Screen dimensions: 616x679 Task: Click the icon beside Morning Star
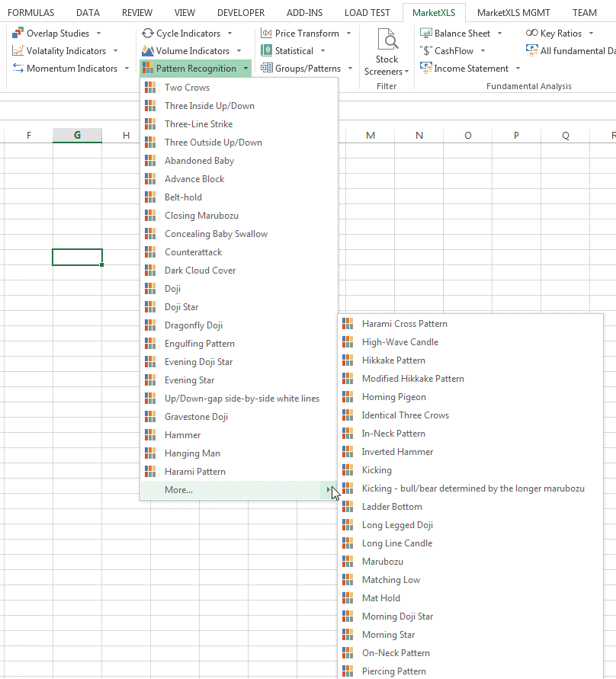[x=348, y=635]
